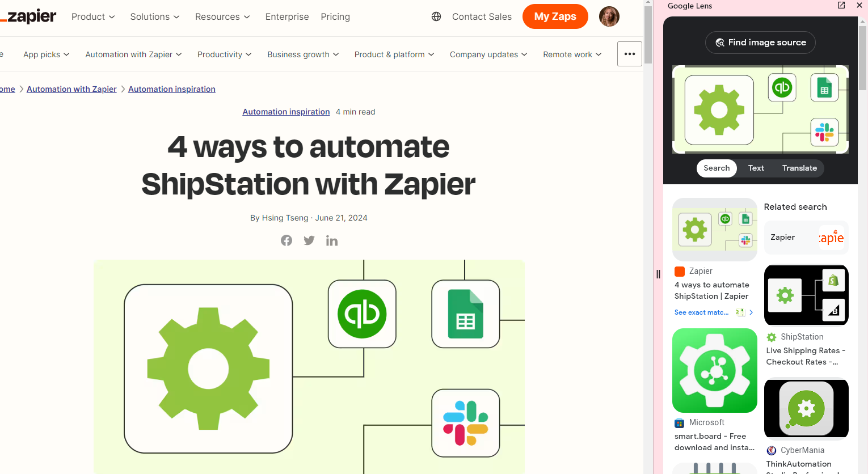868x474 pixels.
Task: Click the Lens selected image preview
Action: tap(760, 109)
